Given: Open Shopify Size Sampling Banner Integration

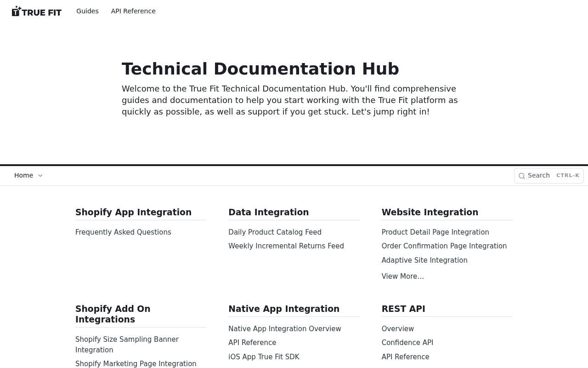Looking at the screenshot, I should (x=127, y=345).
